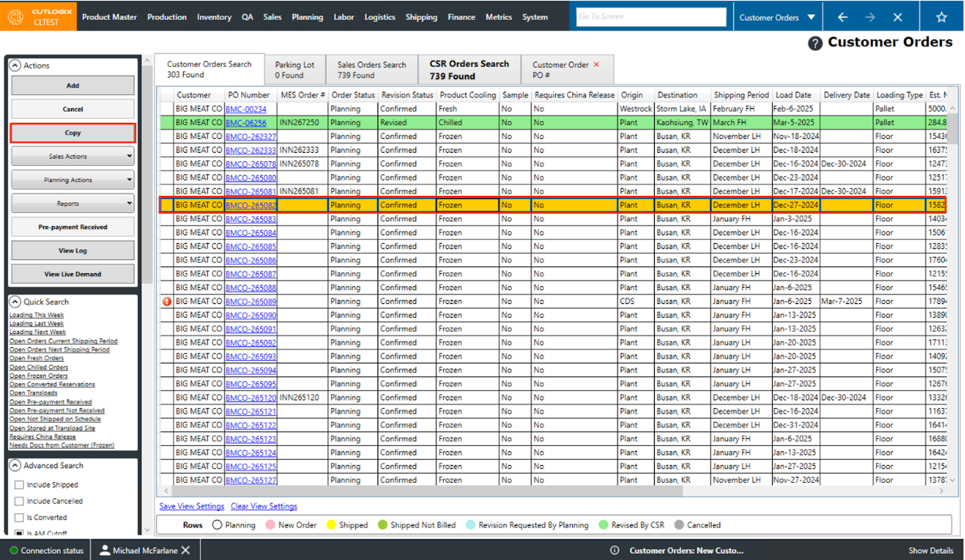Click the Go To Screen input field
The image size is (965, 560).
point(651,17)
